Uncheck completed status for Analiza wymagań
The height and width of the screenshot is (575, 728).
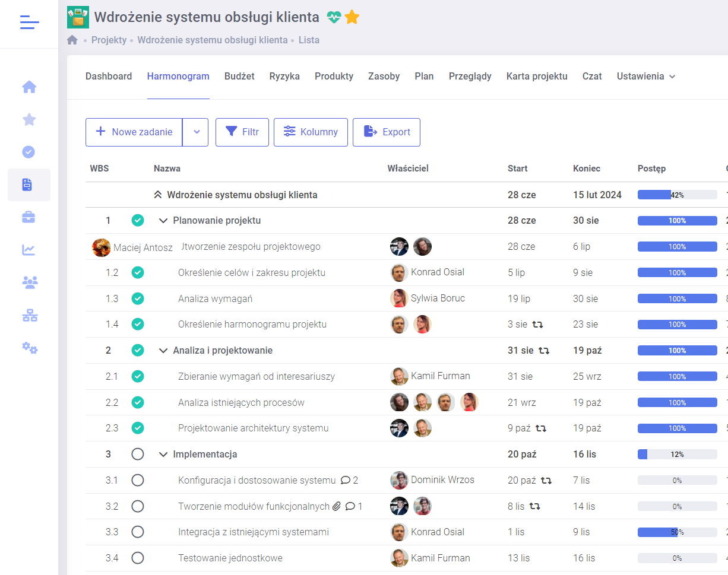click(138, 298)
